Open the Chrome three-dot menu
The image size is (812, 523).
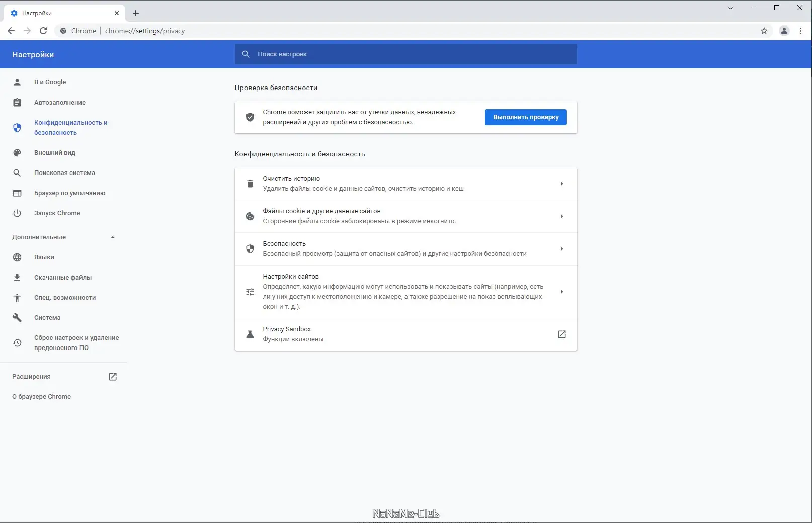pos(800,31)
